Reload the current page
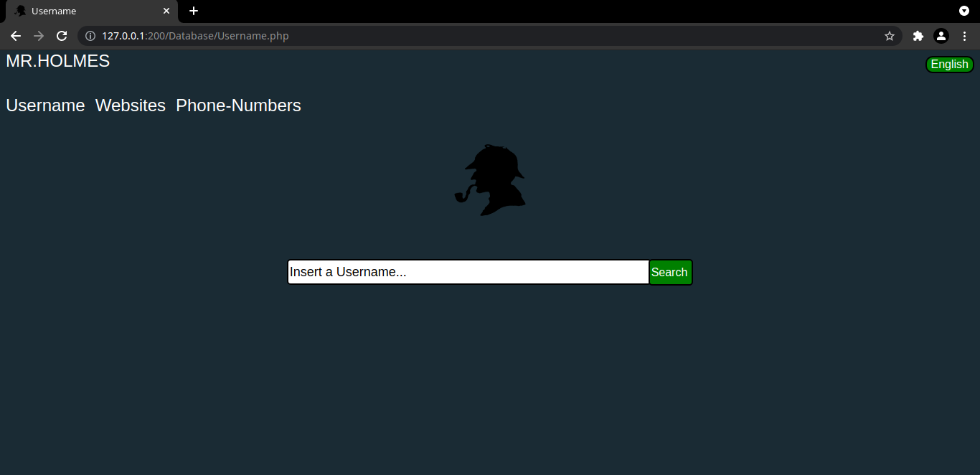This screenshot has width=980, height=475. (x=62, y=36)
